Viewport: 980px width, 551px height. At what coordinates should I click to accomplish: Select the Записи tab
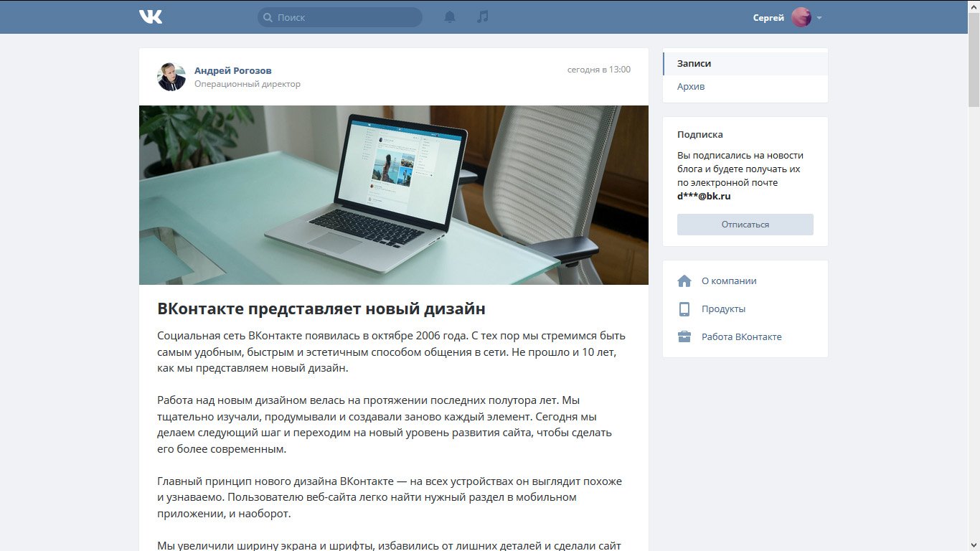745,63
